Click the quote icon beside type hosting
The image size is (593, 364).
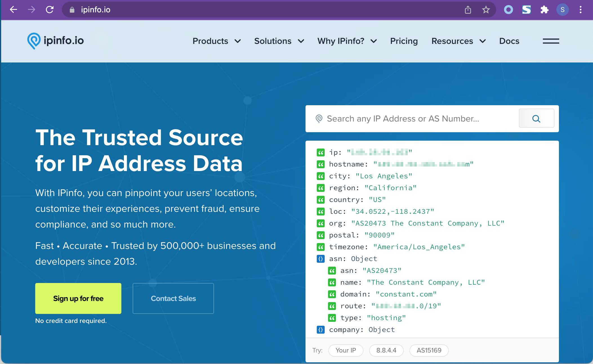click(x=332, y=318)
